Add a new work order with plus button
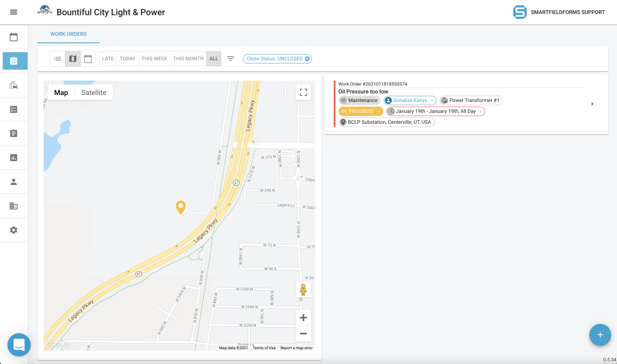The height and width of the screenshot is (364, 617). (600, 335)
